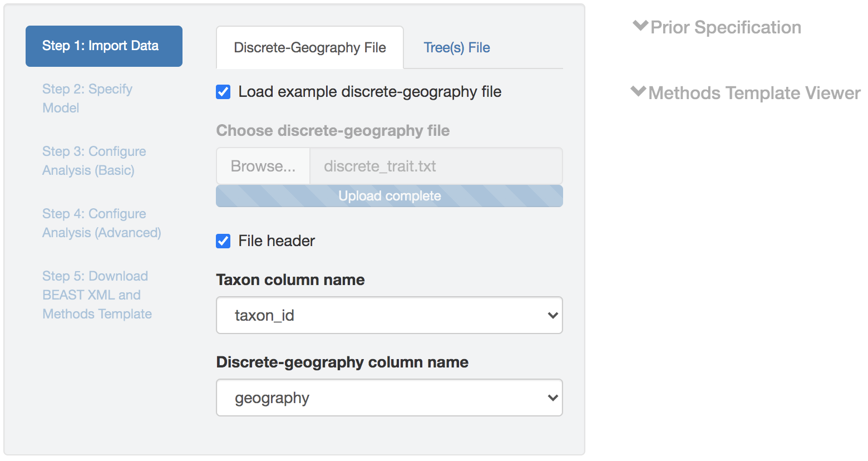Viewport: 868px width, 461px height.
Task: Expand the Prior Specification panel title
Action: (x=726, y=27)
